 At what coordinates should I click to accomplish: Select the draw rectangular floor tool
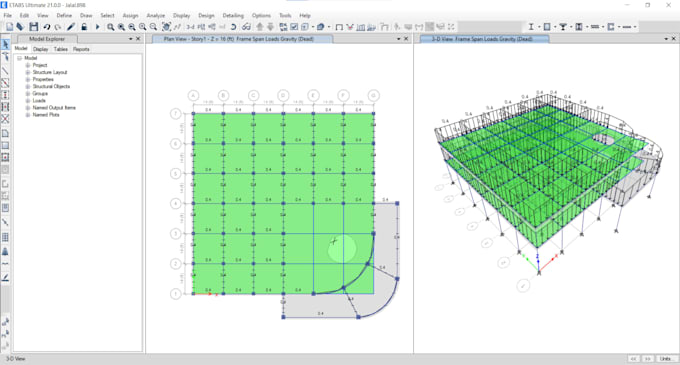click(5, 146)
